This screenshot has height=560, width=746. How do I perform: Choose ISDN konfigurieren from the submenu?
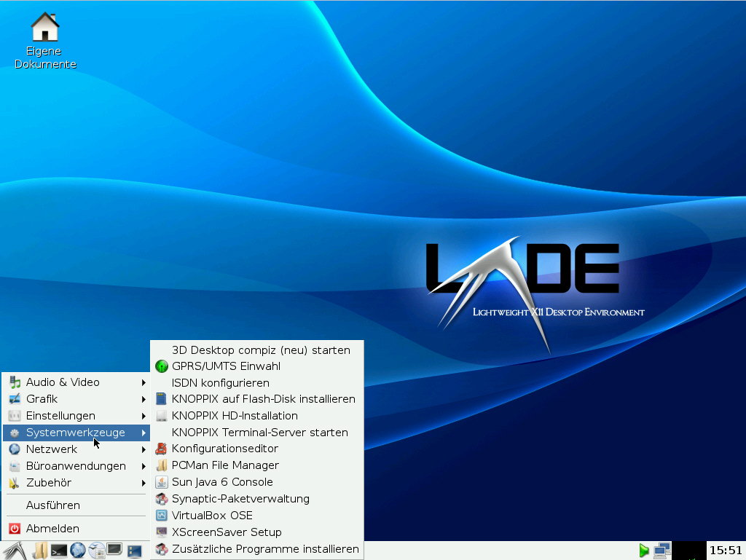(257, 383)
